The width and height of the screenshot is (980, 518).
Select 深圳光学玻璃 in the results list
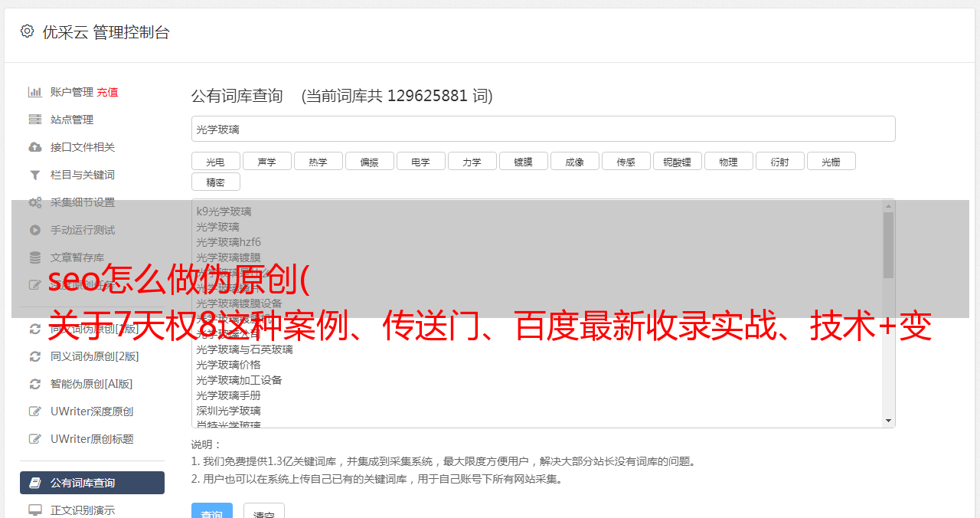pyautogui.click(x=228, y=411)
